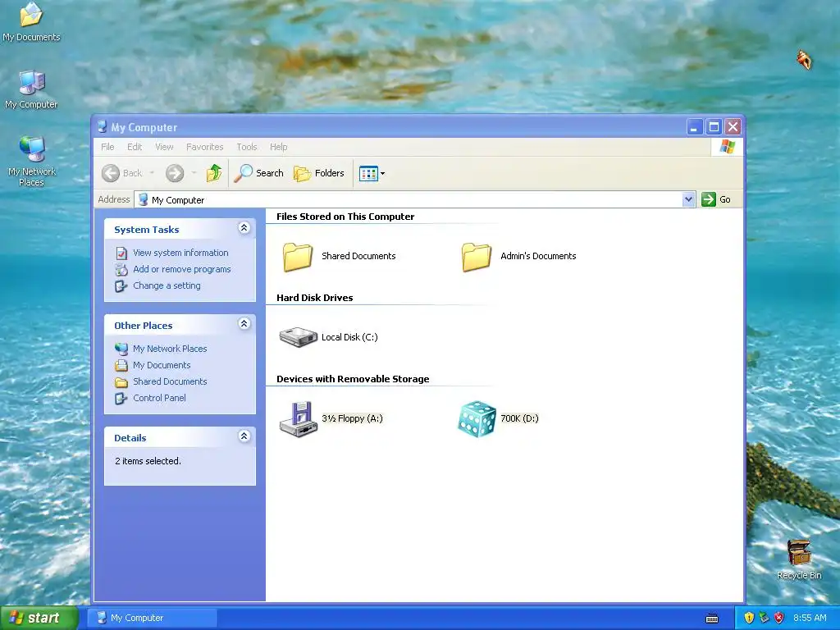Click Devices with Removable Storage header

coord(353,379)
